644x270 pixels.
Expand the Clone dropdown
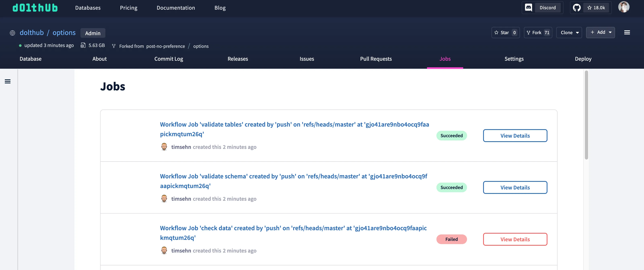(569, 33)
